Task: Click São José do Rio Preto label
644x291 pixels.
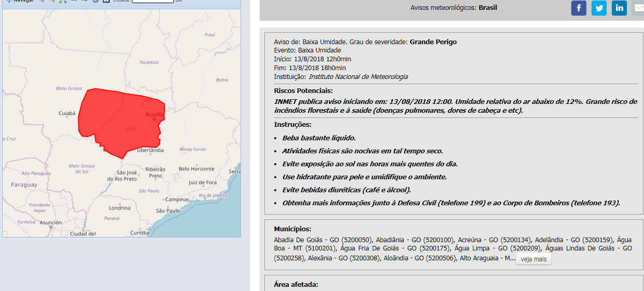Action: click(x=122, y=176)
